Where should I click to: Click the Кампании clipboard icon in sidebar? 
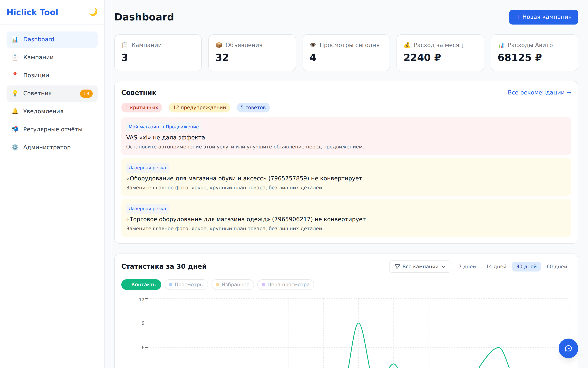pos(15,57)
